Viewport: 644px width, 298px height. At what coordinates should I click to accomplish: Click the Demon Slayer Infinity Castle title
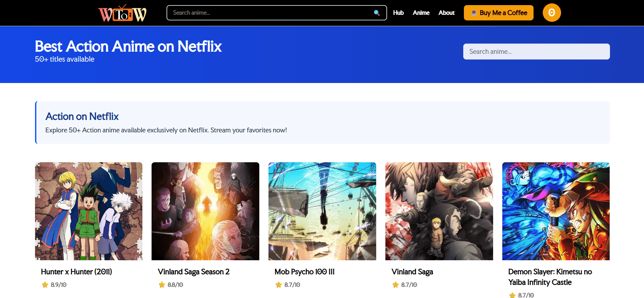pos(550,277)
